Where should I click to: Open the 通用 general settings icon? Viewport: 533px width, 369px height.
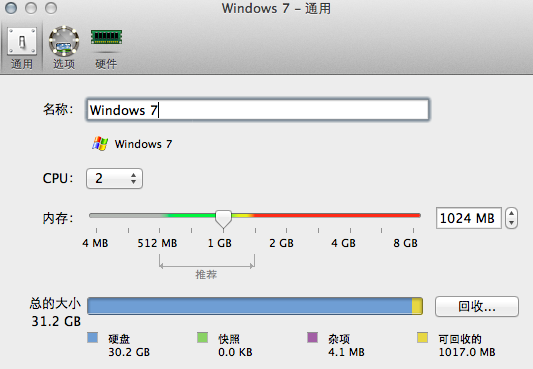pos(22,41)
